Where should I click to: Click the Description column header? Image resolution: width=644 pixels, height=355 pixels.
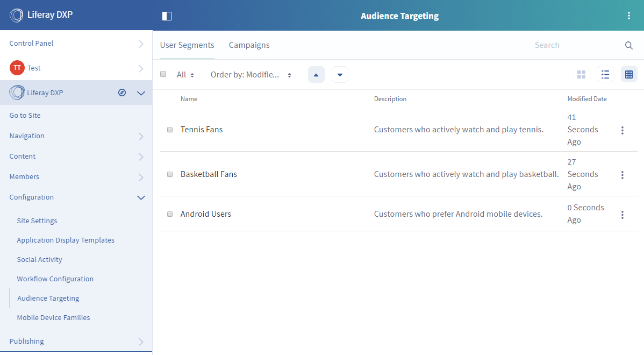390,99
